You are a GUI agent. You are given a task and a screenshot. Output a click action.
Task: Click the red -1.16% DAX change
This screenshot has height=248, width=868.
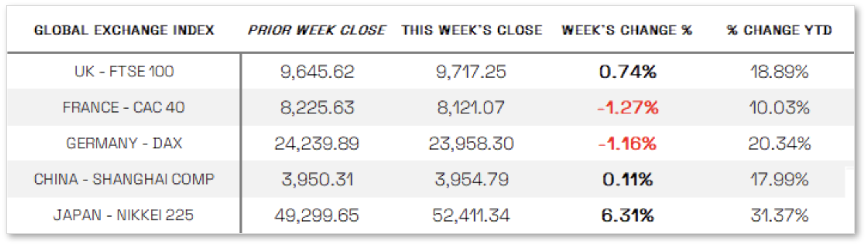(x=627, y=143)
